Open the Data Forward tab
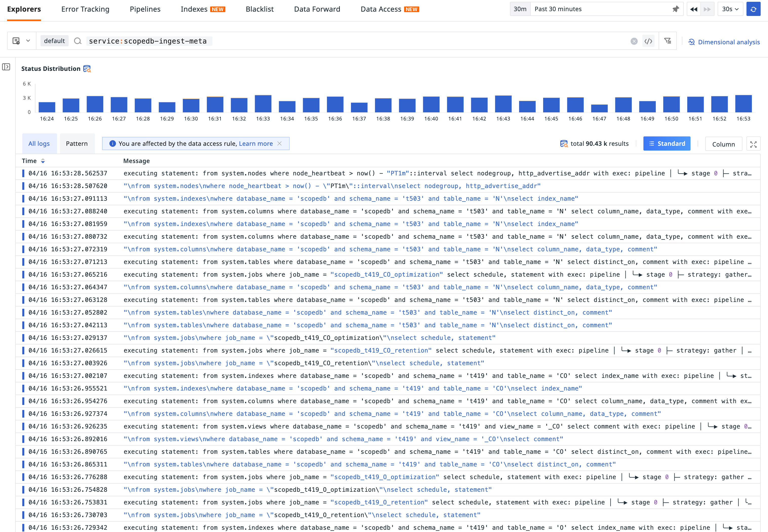The image size is (768, 532). tap(317, 9)
